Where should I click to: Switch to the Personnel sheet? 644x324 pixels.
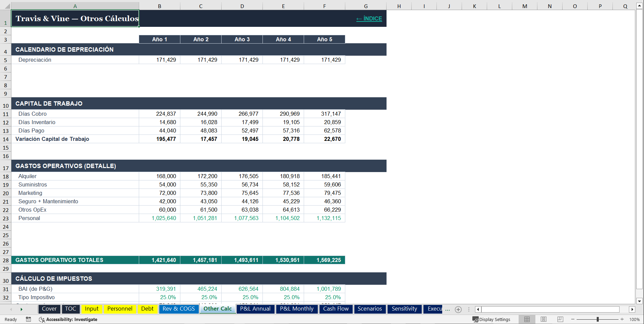(x=120, y=309)
